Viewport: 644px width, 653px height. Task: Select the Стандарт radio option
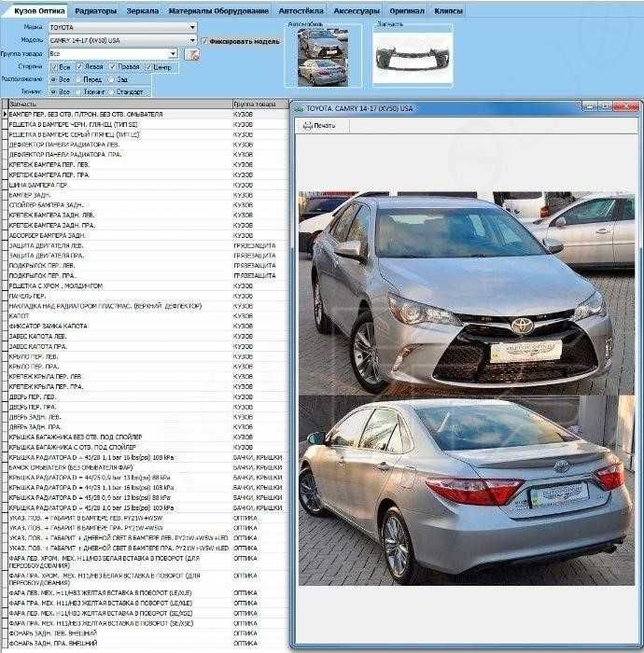click(x=111, y=92)
